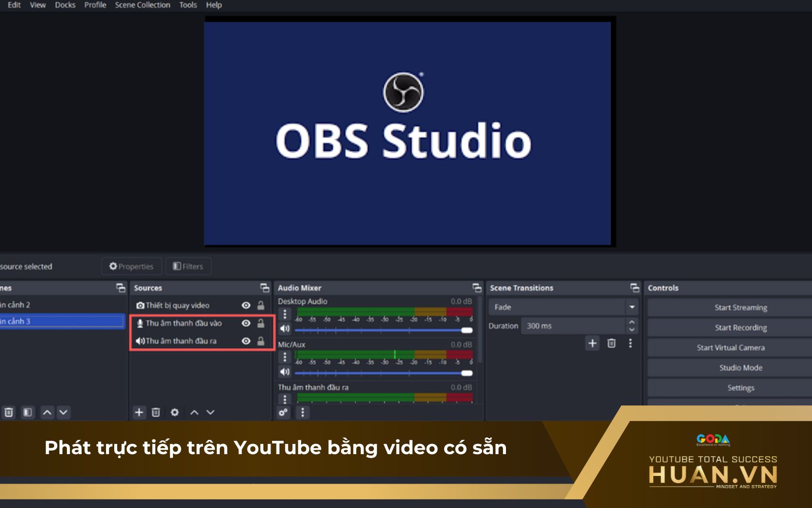Mute Desktop Audio
The height and width of the screenshot is (508, 812).
tap(285, 329)
